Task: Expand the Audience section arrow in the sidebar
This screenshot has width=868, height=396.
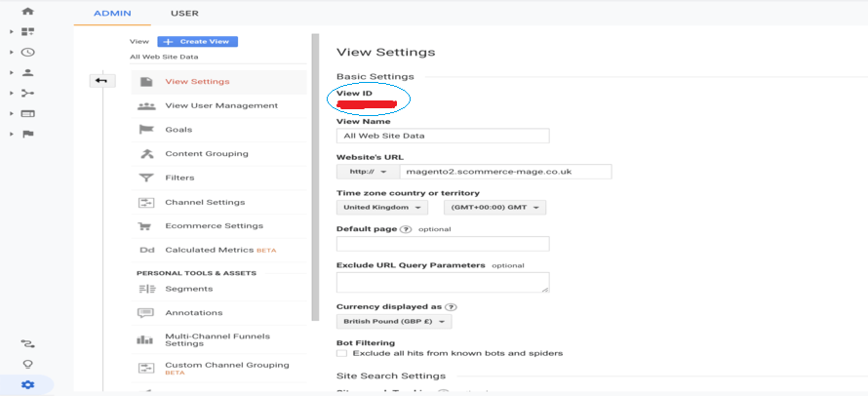Action: 11,72
